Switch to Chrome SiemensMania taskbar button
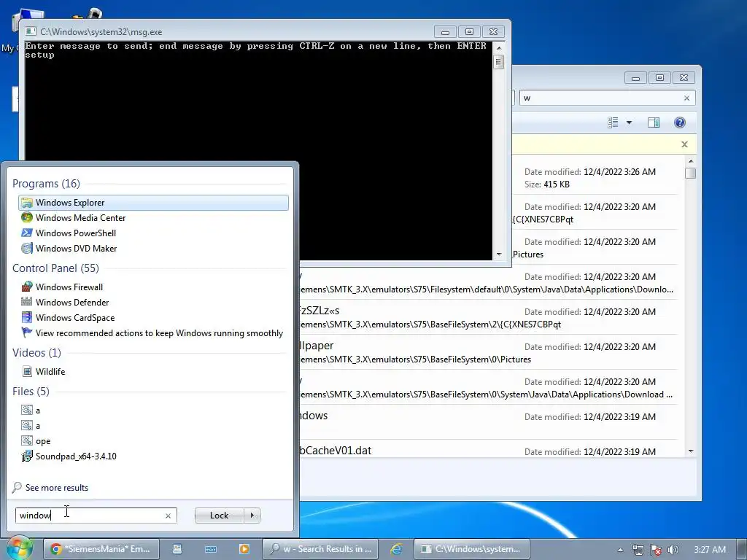This screenshot has height=560, width=747. click(x=101, y=549)
